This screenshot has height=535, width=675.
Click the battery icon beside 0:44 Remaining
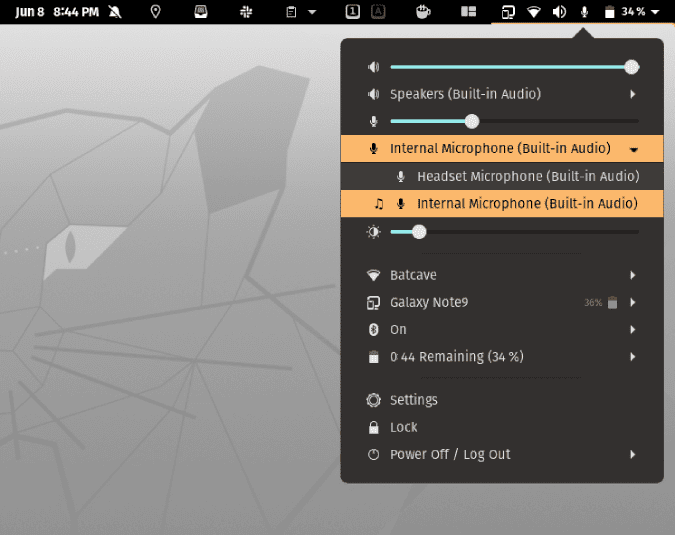[374, 357]
